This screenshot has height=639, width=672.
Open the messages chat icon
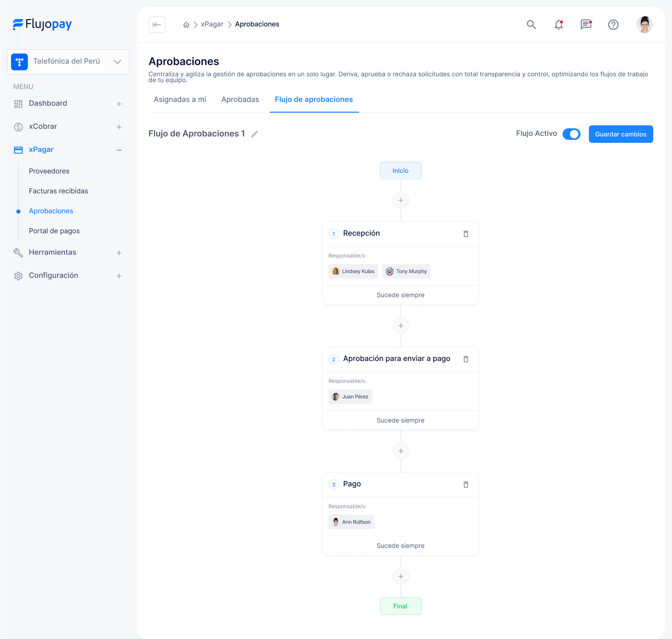(586, 24)
